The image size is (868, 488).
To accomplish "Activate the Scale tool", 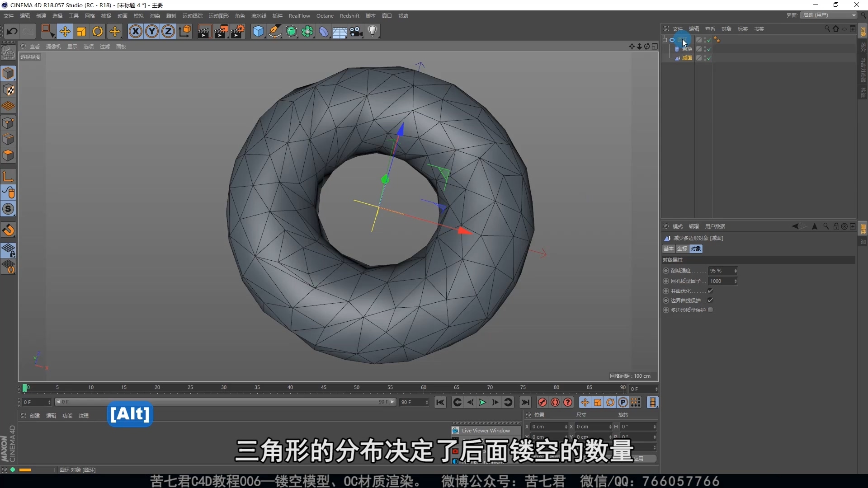I will pyautogui.click(x=81, y=31).
